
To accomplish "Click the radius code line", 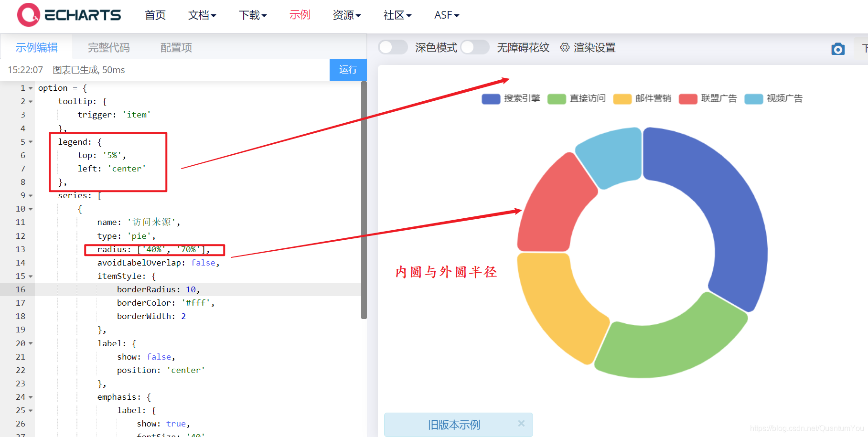I will (153, 249).
